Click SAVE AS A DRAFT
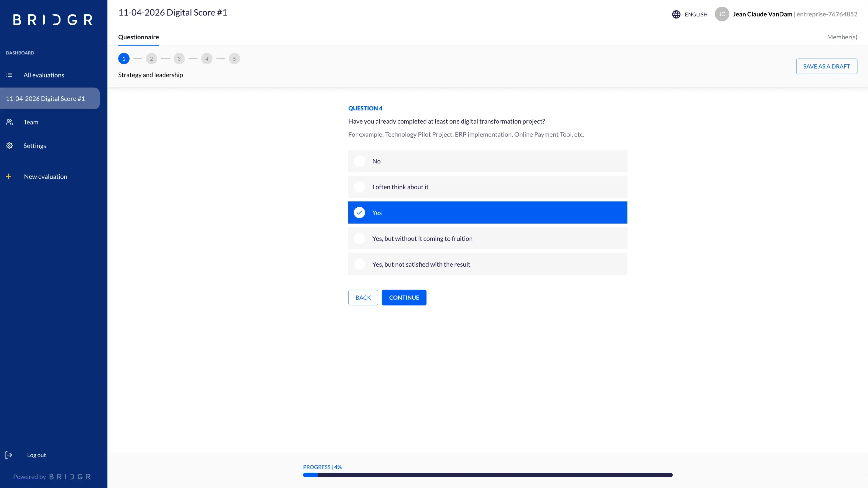The width and height of the screenshot is (868, 488). [x=827, y=66]
